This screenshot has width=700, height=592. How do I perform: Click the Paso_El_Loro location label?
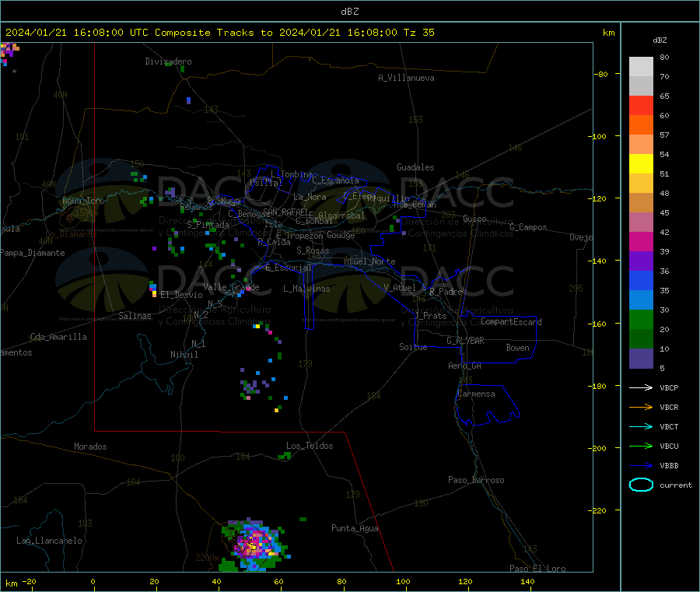tap(538, 569)
